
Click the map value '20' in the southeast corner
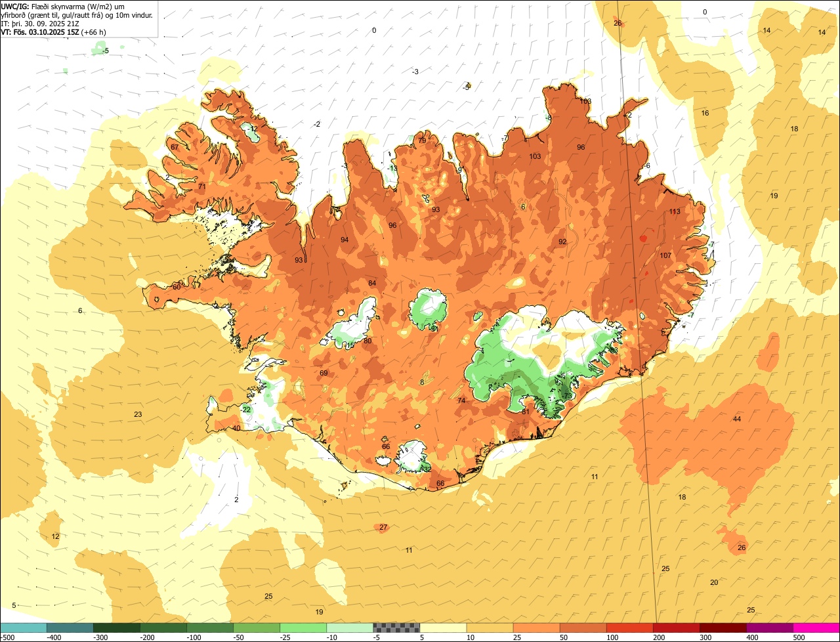point(714,582)
